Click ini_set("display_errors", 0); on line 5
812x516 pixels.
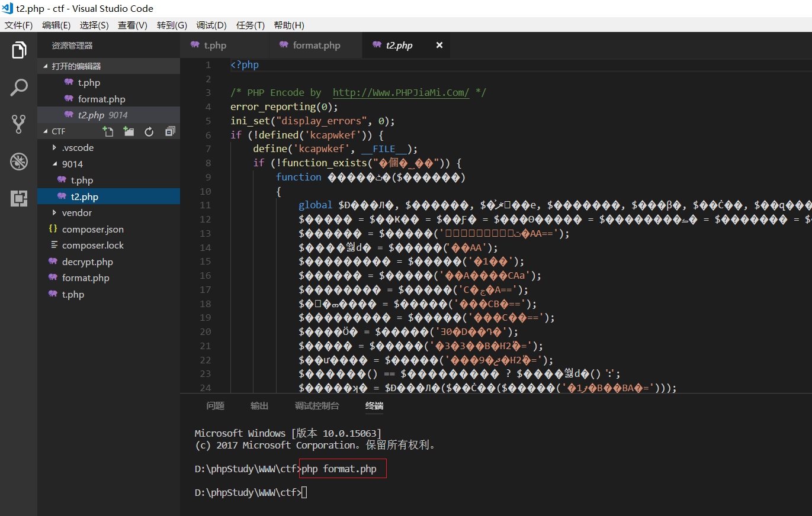pos(312,121)
